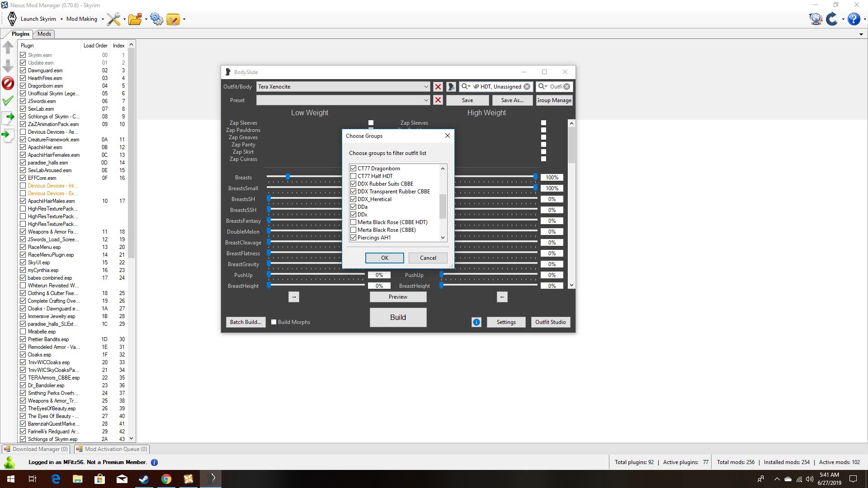Click the BodySlide Preview button
This screenshot has width=868, height=488.
[x=398, y=297]
